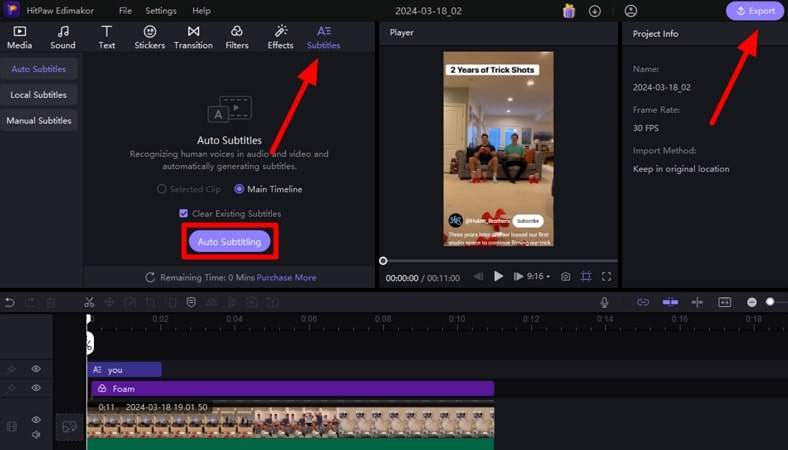Uncheck Clear Existing Subtitles checkbox
Image resolution: width=788 pixels, height=450 pixels.
click(x=183, y=213)
